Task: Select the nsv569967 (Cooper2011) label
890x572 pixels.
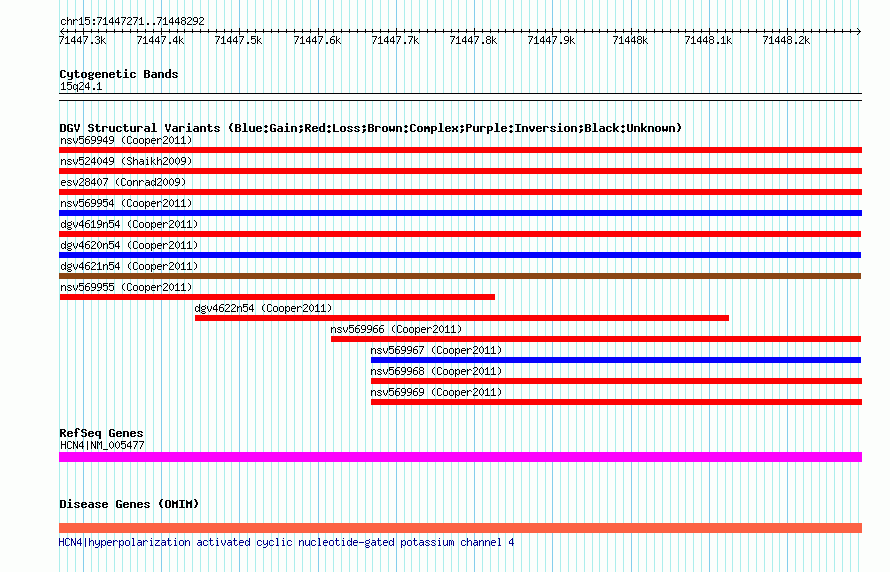Action: 436,350
